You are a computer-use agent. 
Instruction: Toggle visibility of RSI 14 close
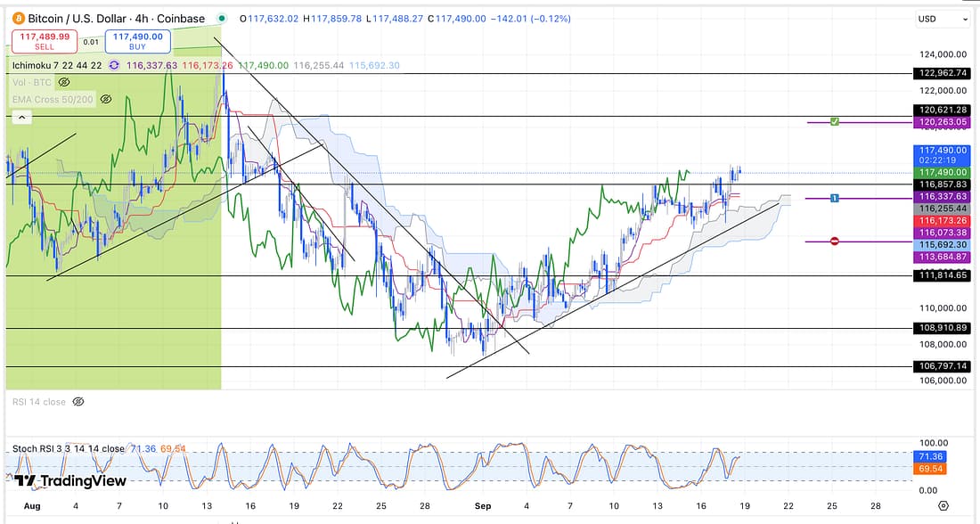(78, 402)
